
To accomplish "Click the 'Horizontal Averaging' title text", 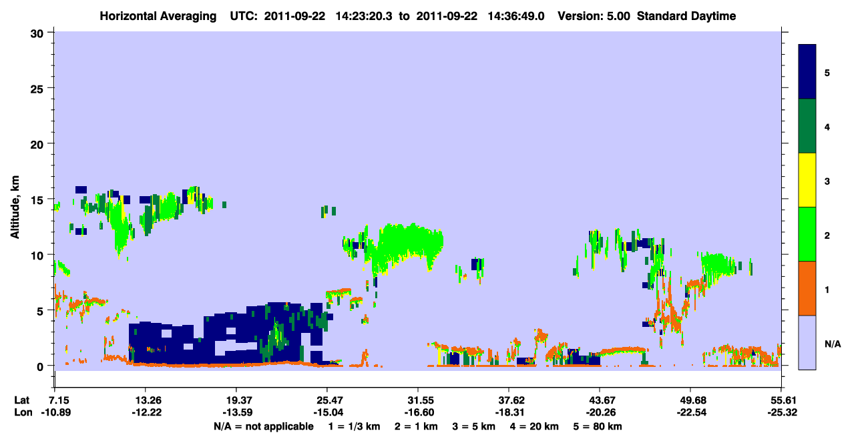I will pyautogui.click(x=158, y=16).
